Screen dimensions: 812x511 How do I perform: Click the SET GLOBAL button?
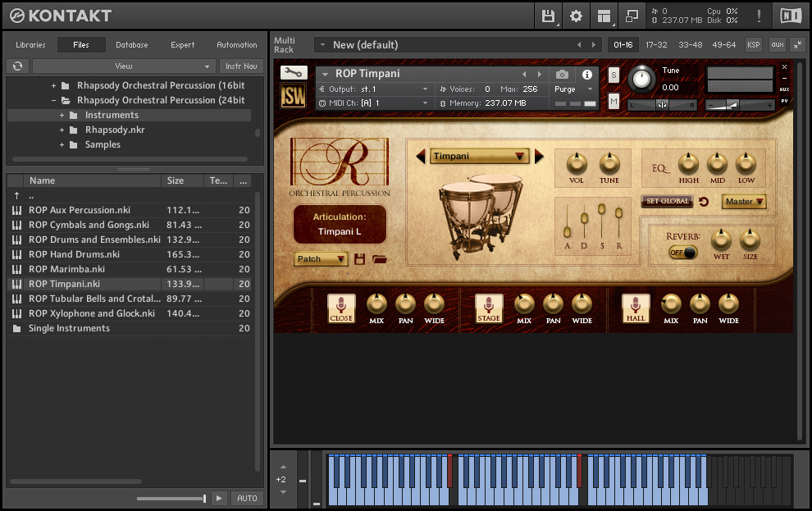click(x=667, y=201)
